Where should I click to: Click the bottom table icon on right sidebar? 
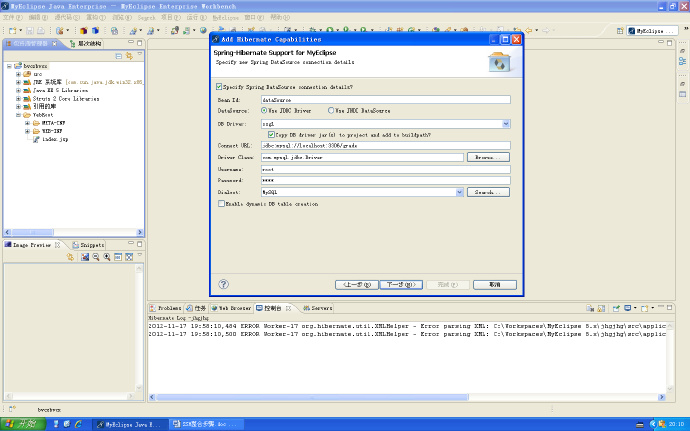(x=682, y=94)
